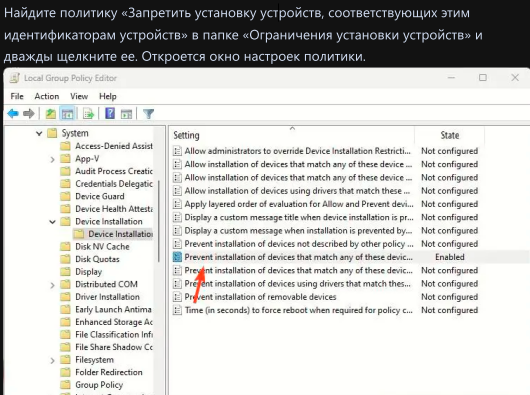Select the Disk Quotas folder

coord(90,259)
